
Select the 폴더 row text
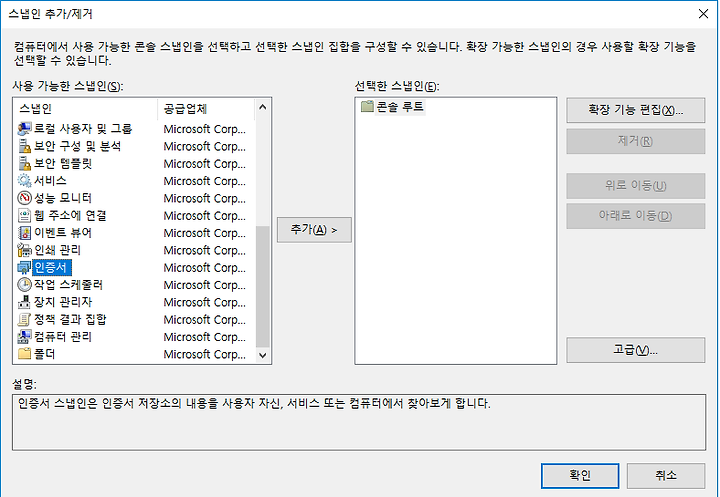tap(45, 354)
